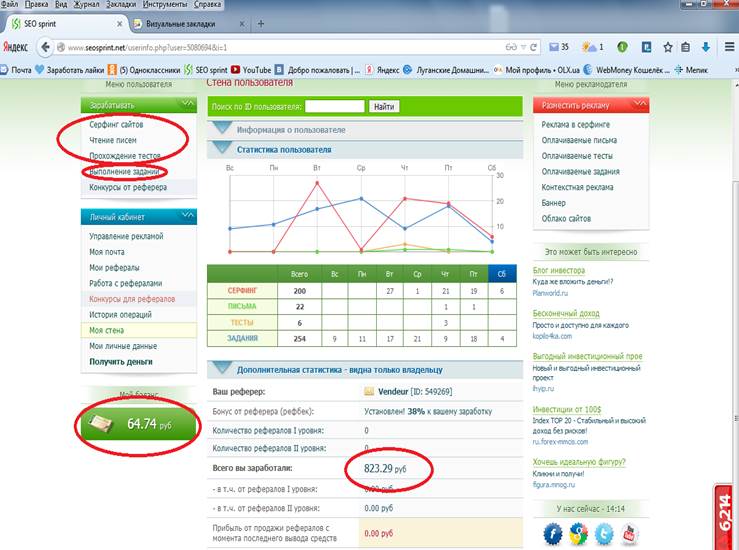Click the СЕРФИНГ row label

tap(242, 290)
